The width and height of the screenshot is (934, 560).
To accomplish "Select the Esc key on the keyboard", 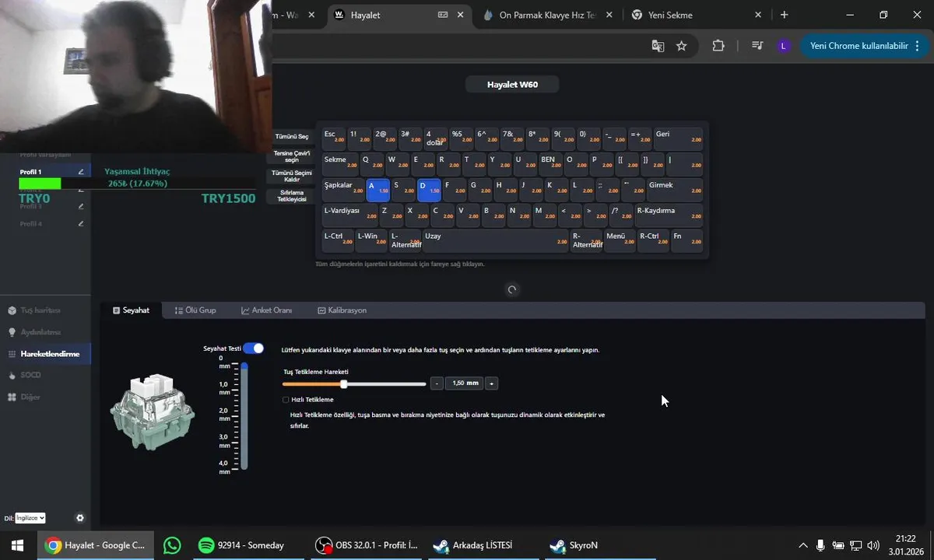I will click(334, 138).
